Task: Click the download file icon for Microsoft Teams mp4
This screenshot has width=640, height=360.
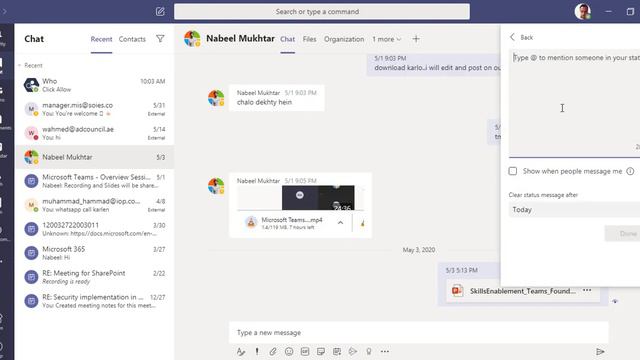Action: click(x=251, y=222)
